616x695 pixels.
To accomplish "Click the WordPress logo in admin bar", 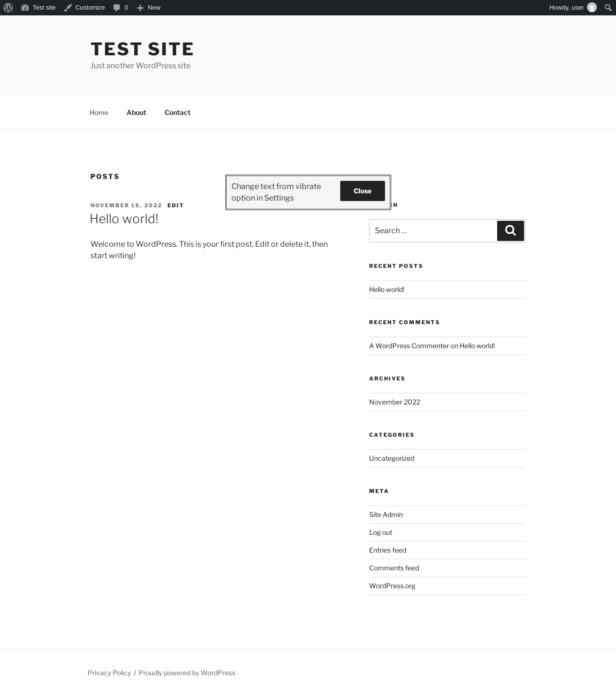I will (8, 8).
